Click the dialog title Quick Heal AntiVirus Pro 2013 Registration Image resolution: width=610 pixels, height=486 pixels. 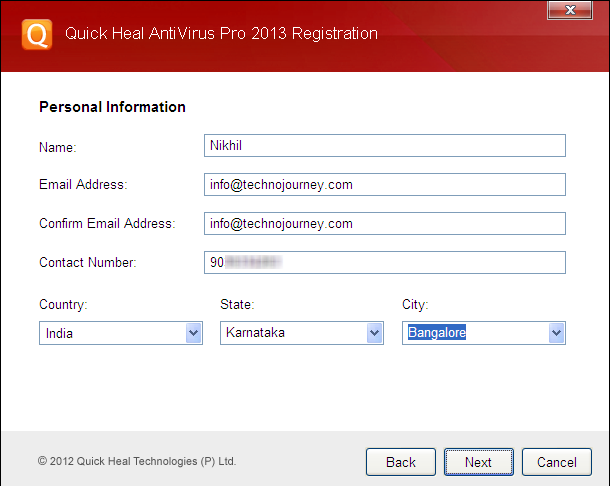221,34
